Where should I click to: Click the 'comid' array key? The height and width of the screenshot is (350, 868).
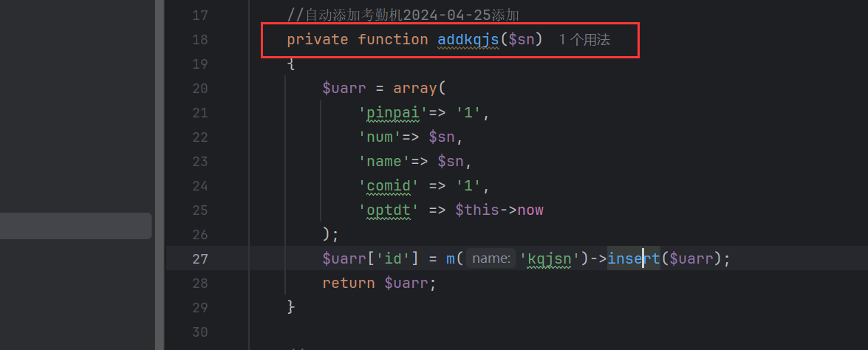[389, 186]
